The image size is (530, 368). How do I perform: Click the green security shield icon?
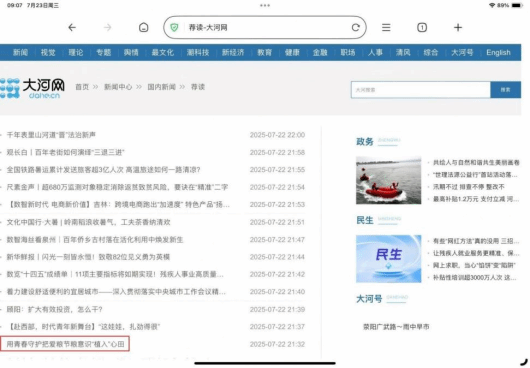coord(174,27)
